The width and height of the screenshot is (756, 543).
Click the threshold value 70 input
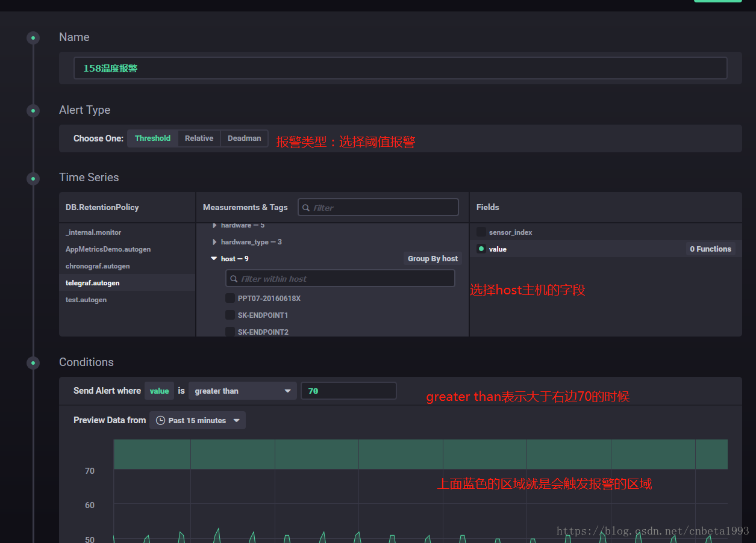pyautogui.click(x=349, y=391)
